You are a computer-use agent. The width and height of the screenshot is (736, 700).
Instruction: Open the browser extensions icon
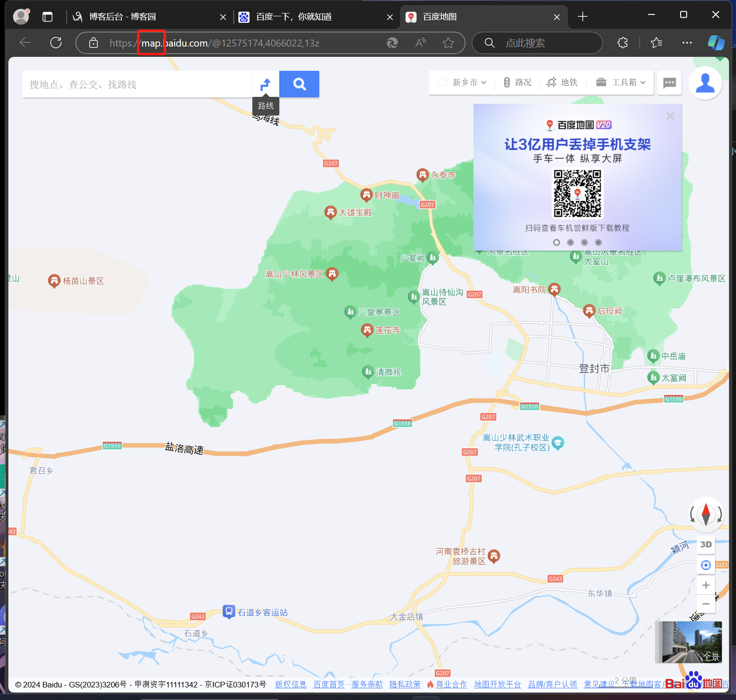pos(622,43)
